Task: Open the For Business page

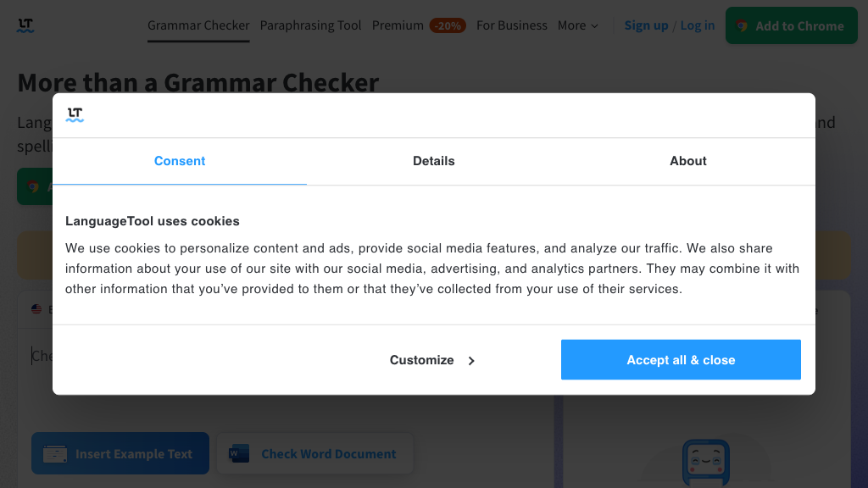Action: pos(512,25)
